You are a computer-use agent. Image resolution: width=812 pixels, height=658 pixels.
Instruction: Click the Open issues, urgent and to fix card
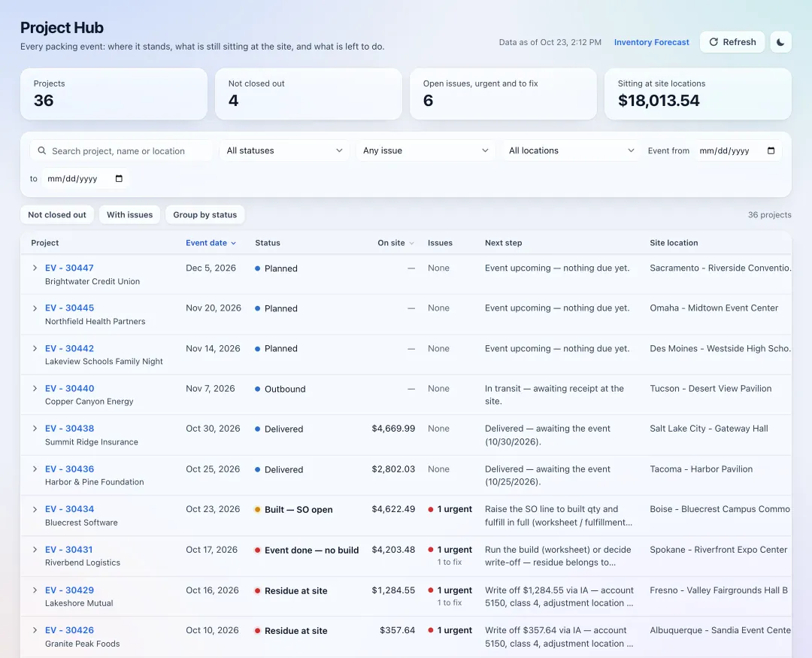(503, 94)
